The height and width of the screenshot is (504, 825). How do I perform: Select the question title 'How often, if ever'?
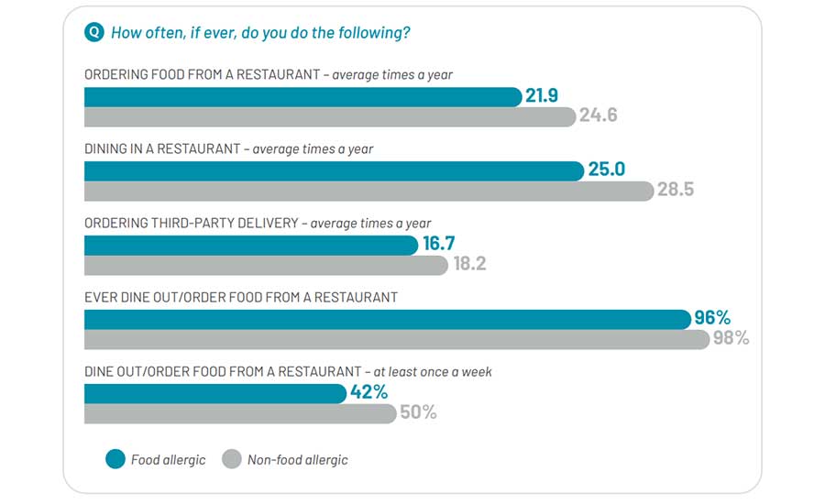(260, 33)
